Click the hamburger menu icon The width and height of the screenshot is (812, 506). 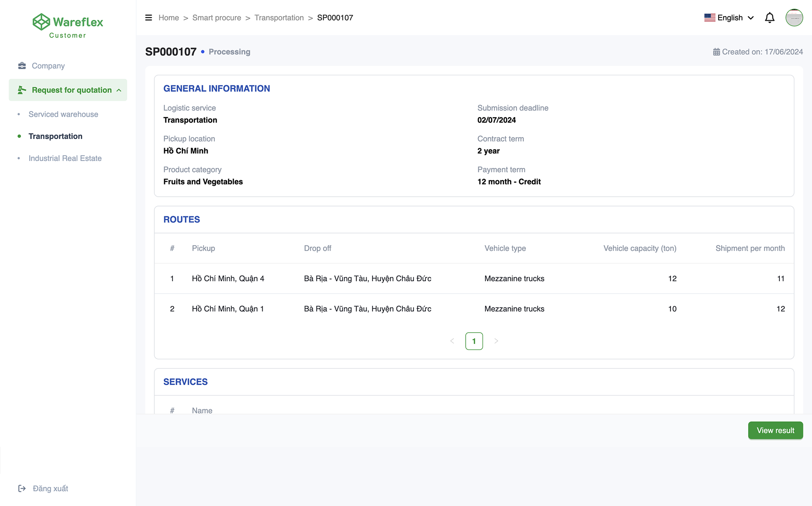(148, 18)
